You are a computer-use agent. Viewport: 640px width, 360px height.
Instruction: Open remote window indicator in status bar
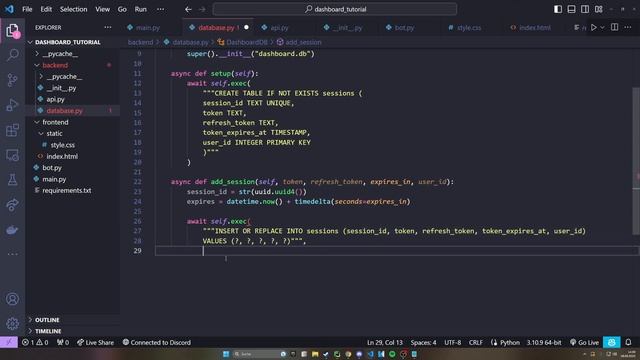click(9, 342)
